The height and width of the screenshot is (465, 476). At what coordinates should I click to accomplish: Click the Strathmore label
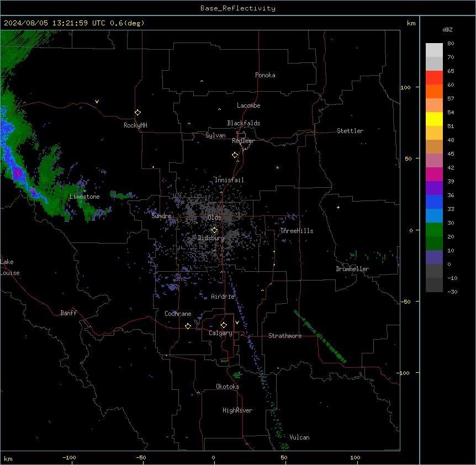tap(285, 336)
